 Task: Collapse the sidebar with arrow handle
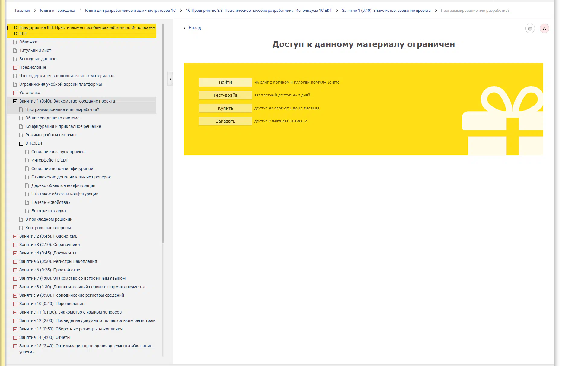pyautogui.click(x=170, y=79)
